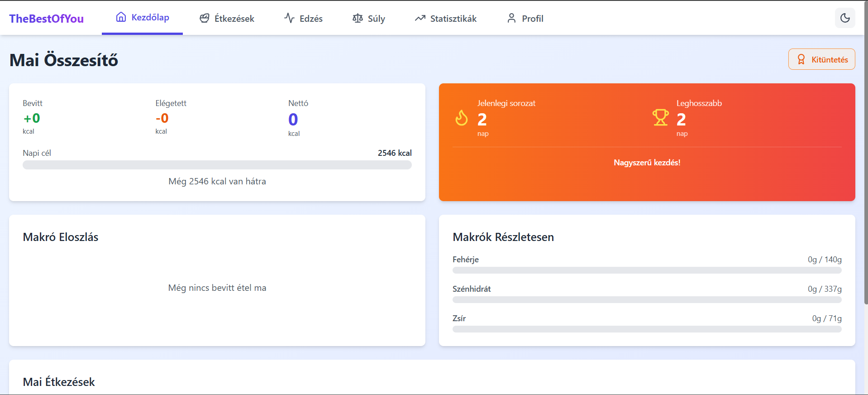Viewport: 868px width, 395px height.
Task: Click the scale icon beside Súly
Action: click(x=358, y=18)
